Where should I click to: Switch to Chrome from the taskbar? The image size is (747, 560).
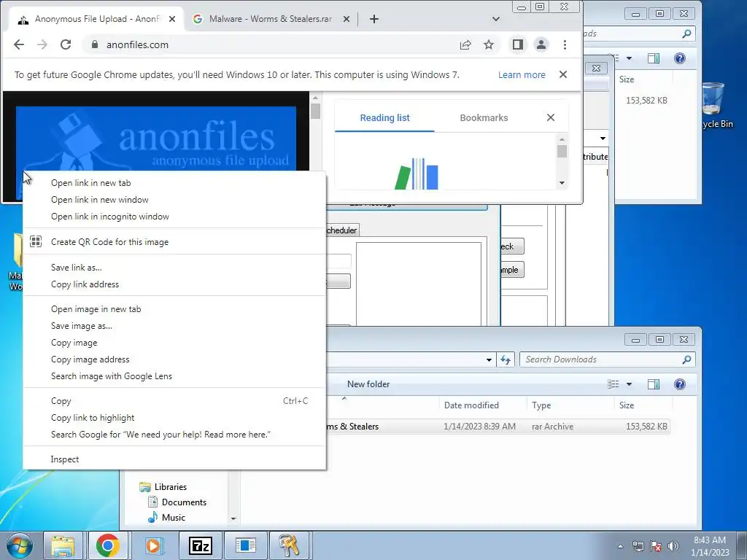[108, 545]
